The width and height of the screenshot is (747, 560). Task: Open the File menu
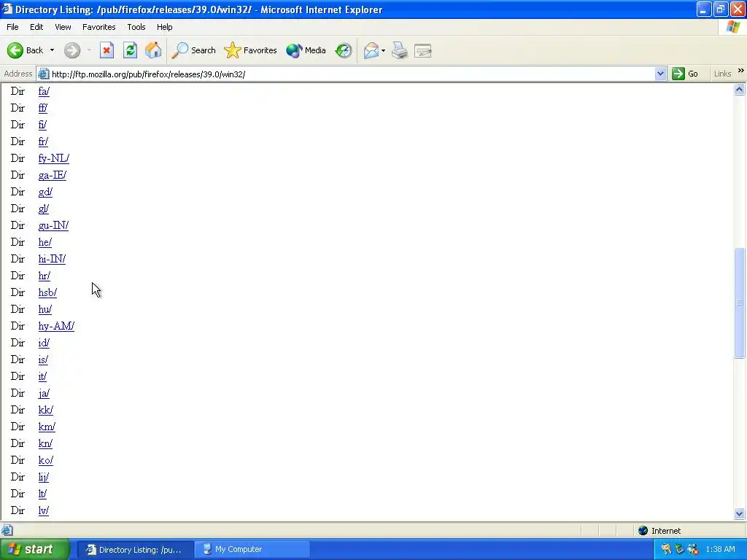(12, 27)
